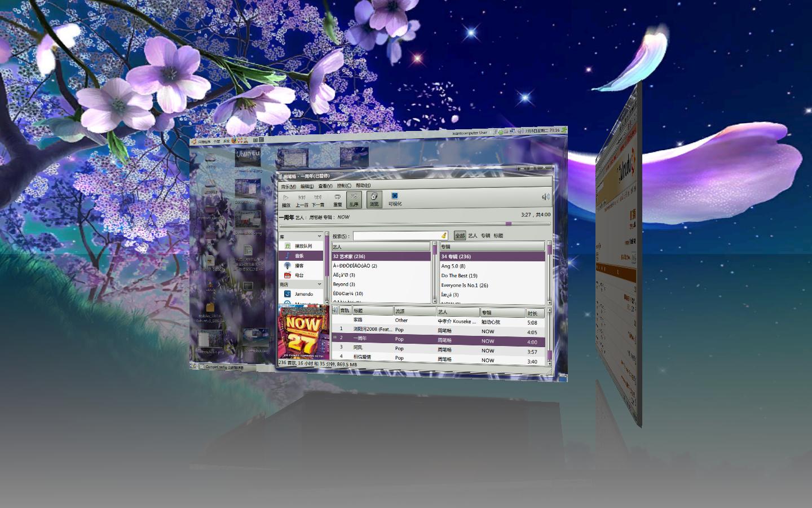The height and width of the screenshot is (508, 812).
Task: Click the Visualization (可视化) icon
Action: 395,199
